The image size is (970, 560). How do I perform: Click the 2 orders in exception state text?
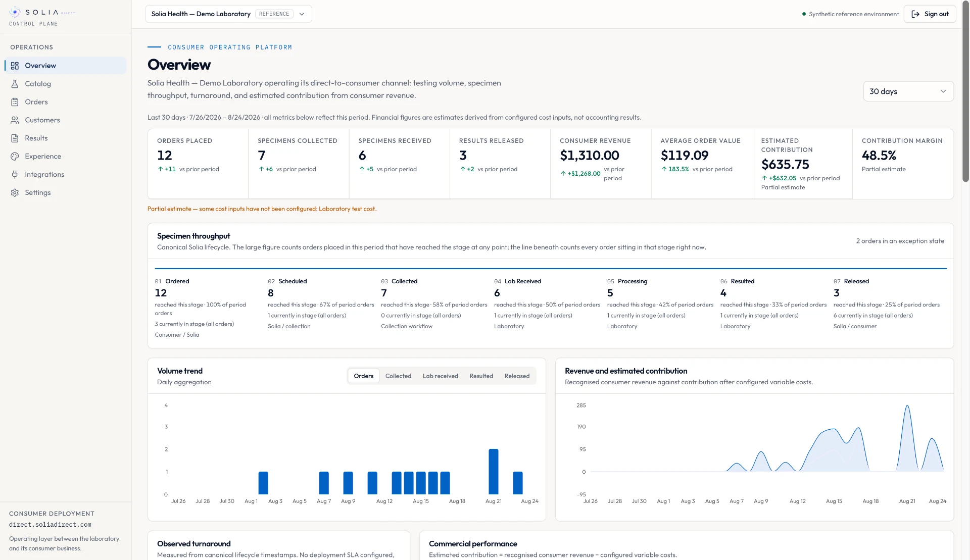900,241
